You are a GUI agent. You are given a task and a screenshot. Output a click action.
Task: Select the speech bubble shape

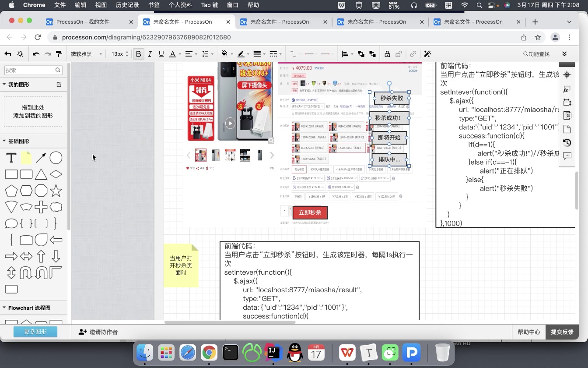(x=11, y=223)
